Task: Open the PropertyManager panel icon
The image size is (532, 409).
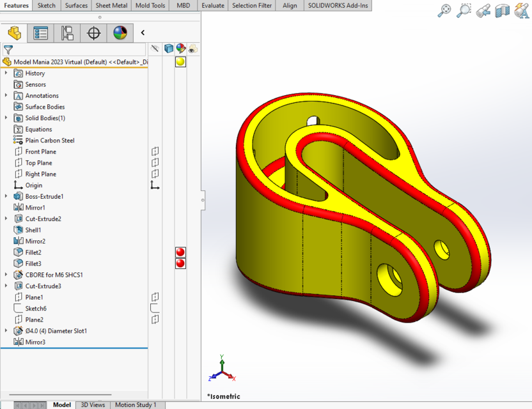Action: [x=42, y=33]
